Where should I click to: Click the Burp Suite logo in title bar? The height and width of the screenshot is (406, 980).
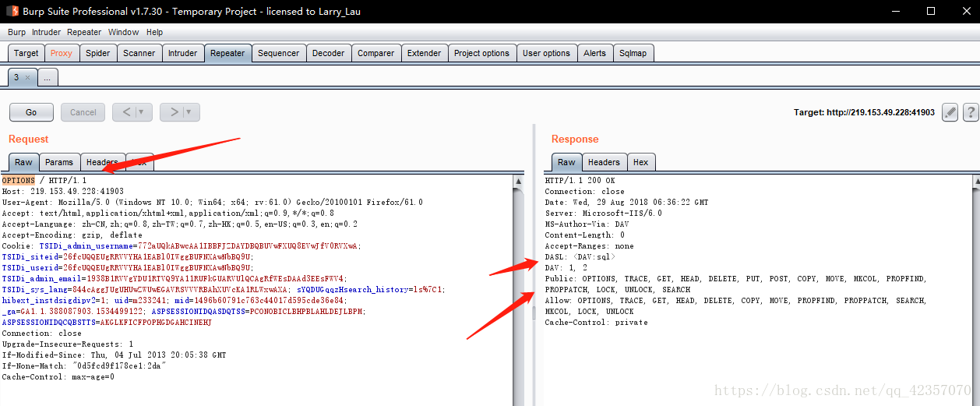[x=12, y=12]
